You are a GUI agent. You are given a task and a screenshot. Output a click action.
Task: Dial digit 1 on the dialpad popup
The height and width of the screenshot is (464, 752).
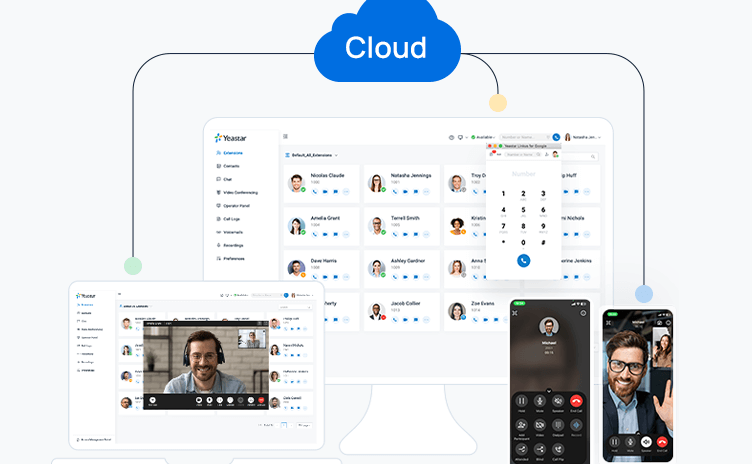(503, 194)
